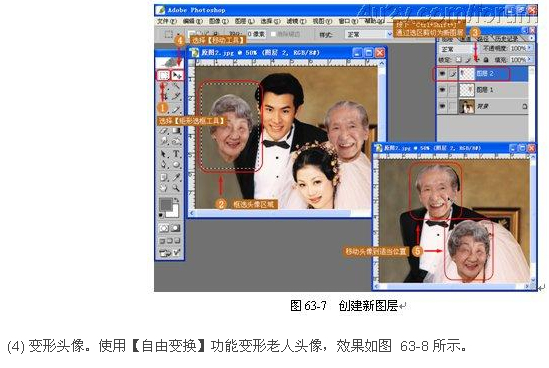Switch to Quick Mask mode icon
The width and height of the screenshot is (549, 368).
(176, 228)
